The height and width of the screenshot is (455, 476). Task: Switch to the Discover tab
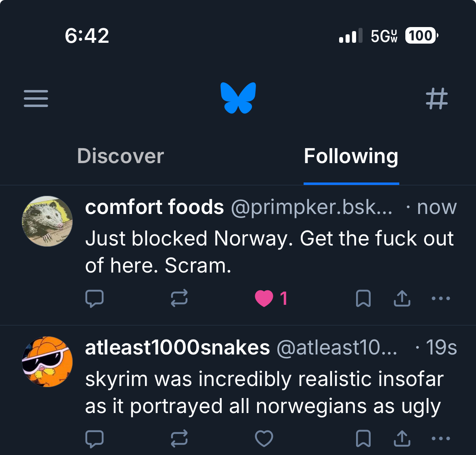[120, 156]
